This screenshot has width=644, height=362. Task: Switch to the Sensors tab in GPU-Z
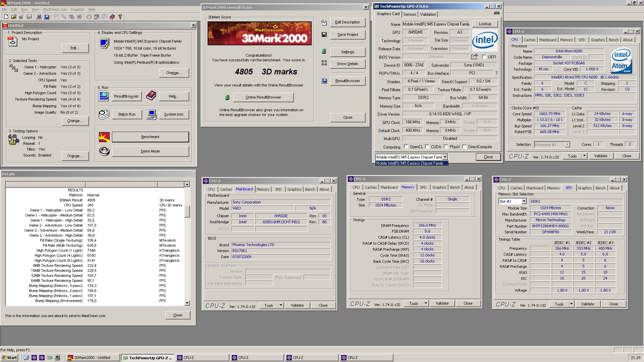click(410, 14)
